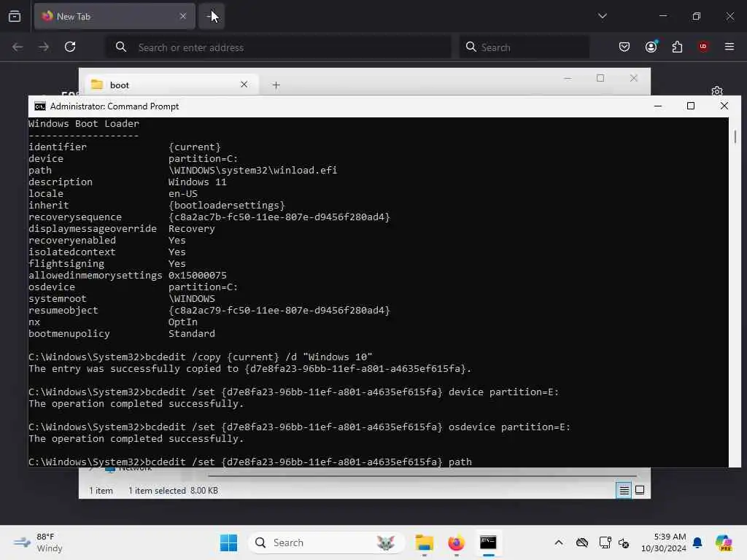Viewport: 747px width, 560px height.
Task: Click the '0x15000075' allowedinmemorysettings value
Action: coord(197,275)
